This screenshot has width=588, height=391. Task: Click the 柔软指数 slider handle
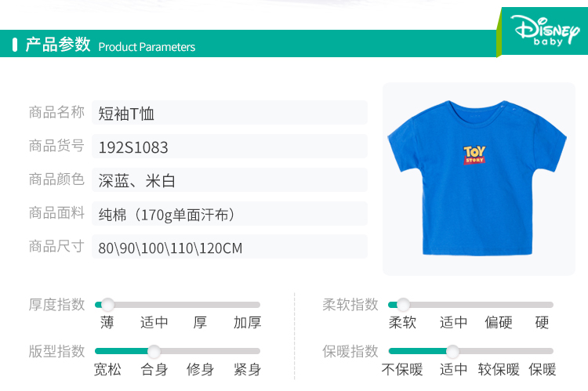[403, 305]
